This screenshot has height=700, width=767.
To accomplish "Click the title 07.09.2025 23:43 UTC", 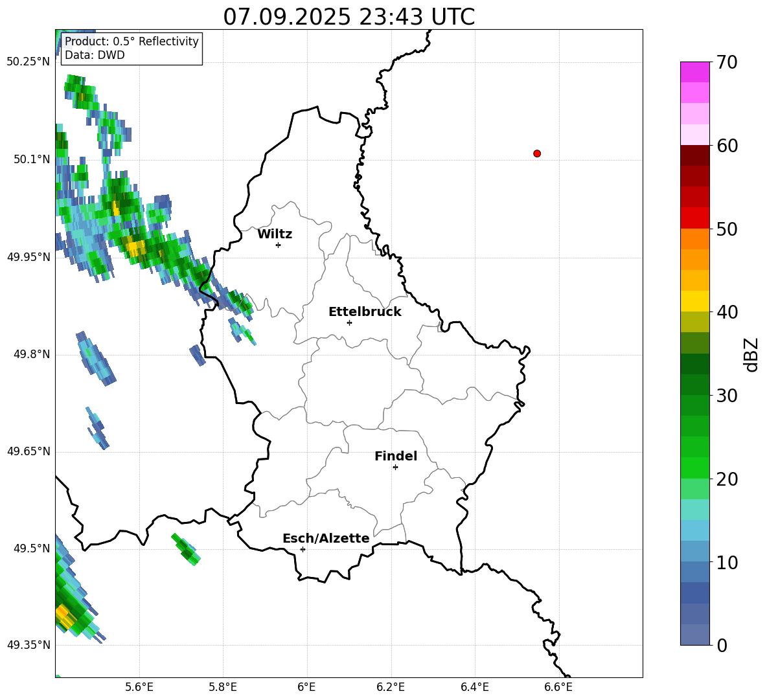I will click(349, 17).
